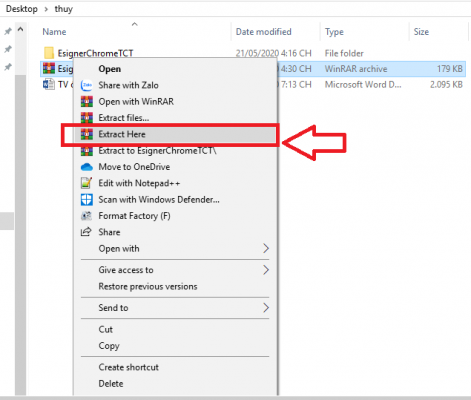Click the navigation pane scrollbar up arrow
Viewport: 471px width, 400px height.
(x=20, y=30)
